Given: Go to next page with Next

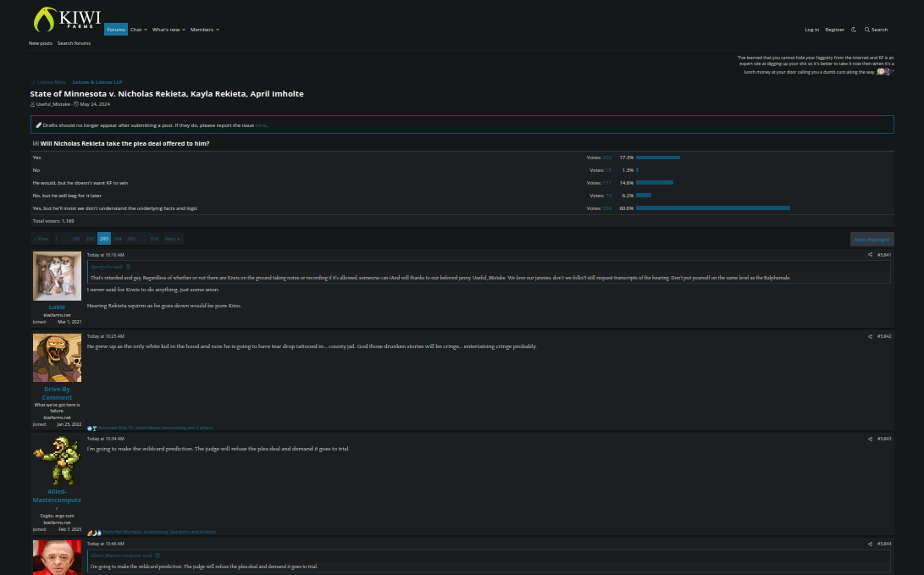Looking at the screenshot, I should point(172,239).
